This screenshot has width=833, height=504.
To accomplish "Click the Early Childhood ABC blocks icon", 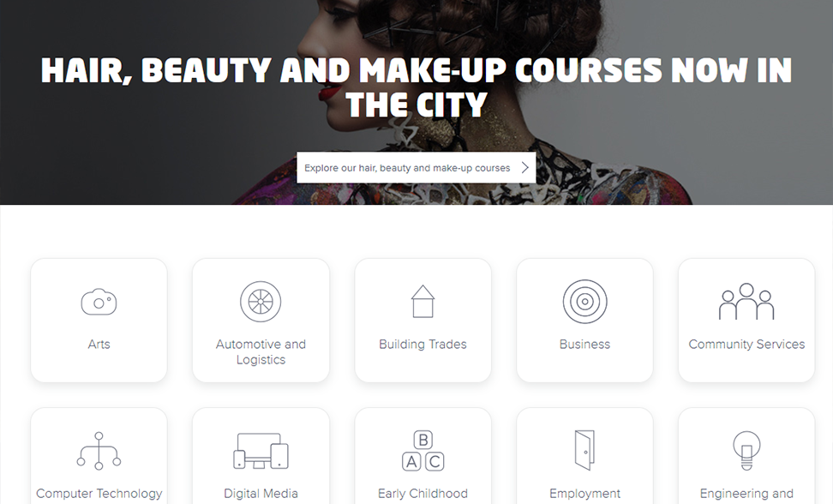I will (422, 451).
